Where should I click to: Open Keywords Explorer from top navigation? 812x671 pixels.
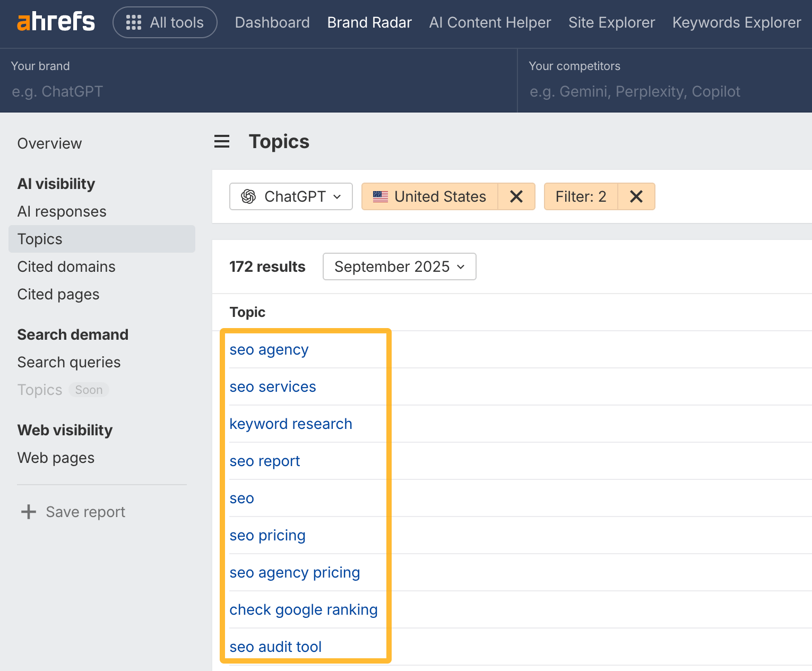(737, 22)
